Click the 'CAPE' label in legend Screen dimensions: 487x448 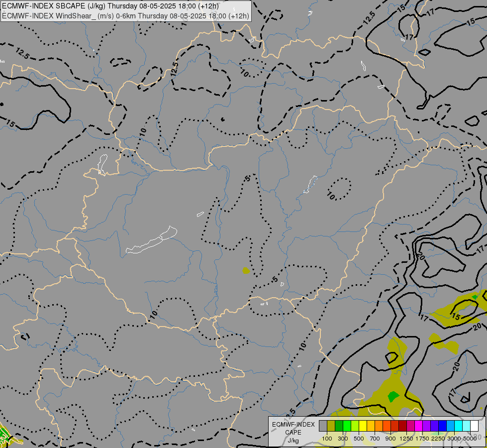[x=293, y=433]
